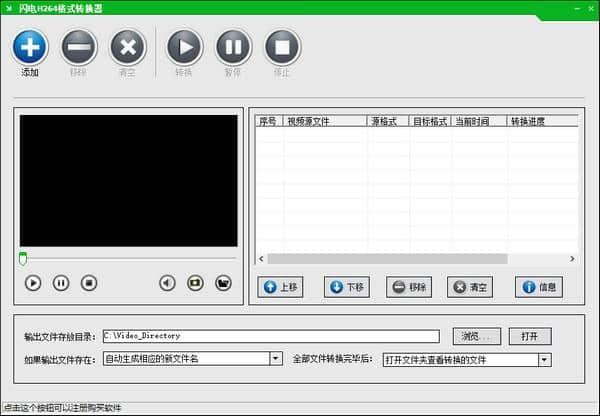Click the 当前时间 column header
The height and width of the screenshot is (416, 600).
coord(479,121)
